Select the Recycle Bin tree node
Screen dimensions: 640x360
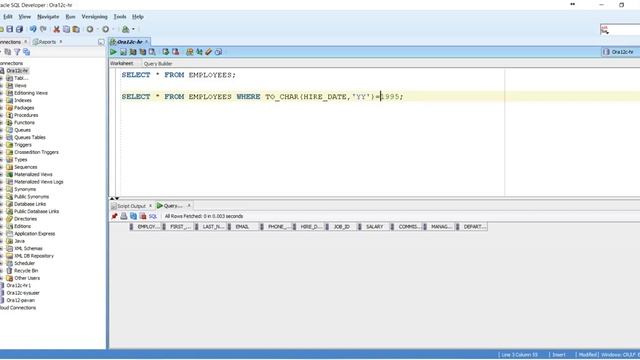(26, 271)
